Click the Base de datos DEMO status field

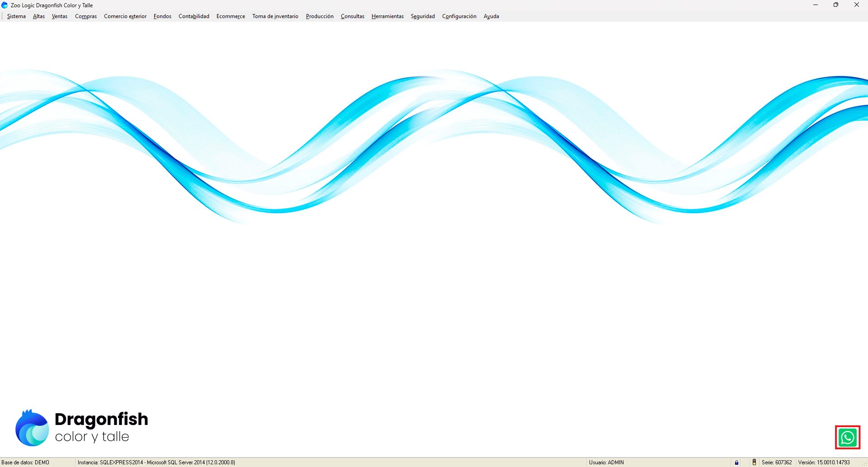click(26, 462)
